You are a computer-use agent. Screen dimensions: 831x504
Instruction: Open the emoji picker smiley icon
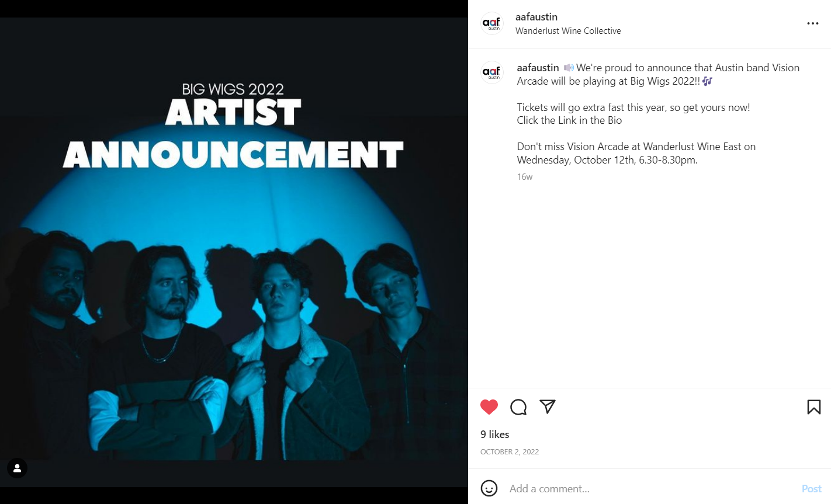coord(489,488)
